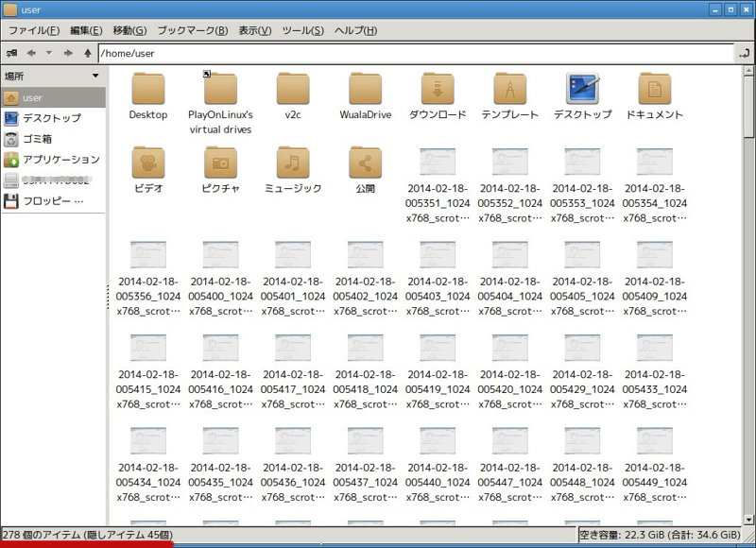Image resolution: width=756 pixels, height=548 pixels.
Task: Open 表示(V) menu
Action: [x=254, y=30]
